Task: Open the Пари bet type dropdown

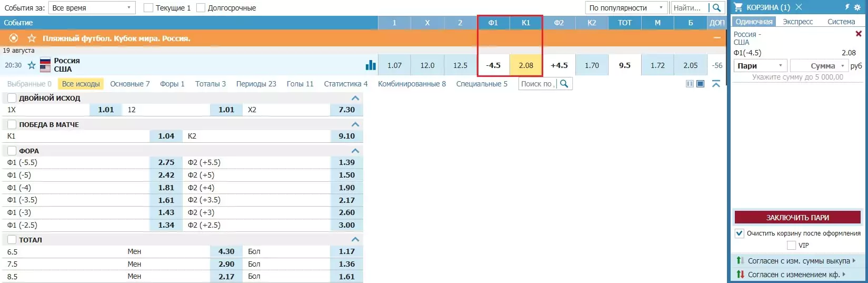Action: [x=761, y=66]
